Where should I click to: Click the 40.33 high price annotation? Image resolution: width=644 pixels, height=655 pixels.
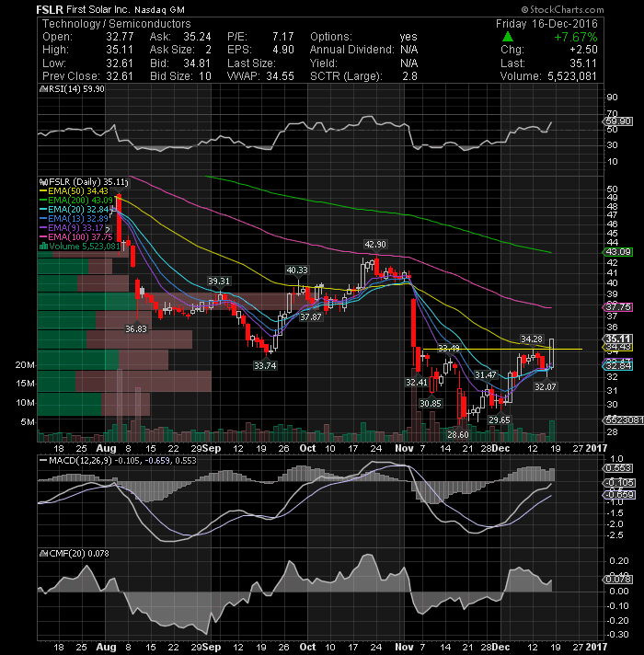click(297, 270)
